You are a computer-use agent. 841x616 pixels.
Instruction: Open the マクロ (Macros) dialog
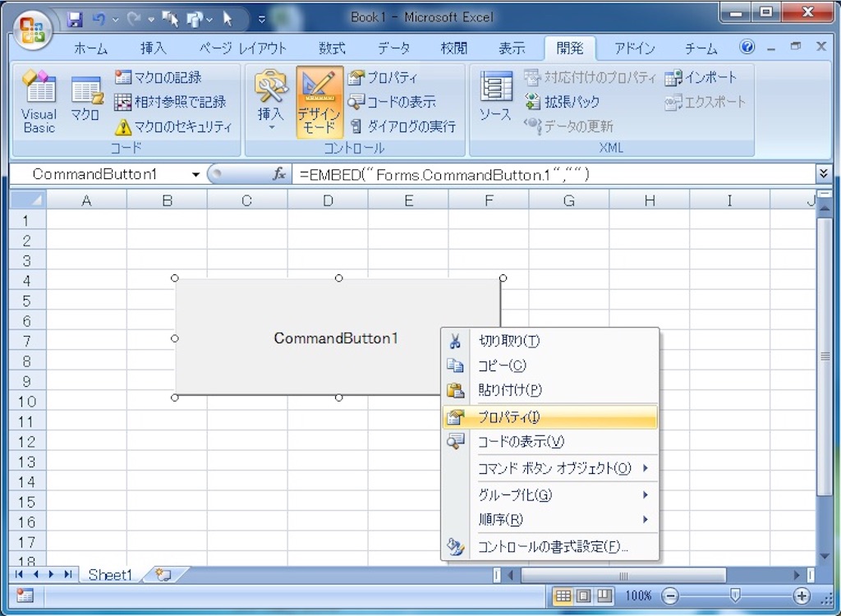coord(85,100)
